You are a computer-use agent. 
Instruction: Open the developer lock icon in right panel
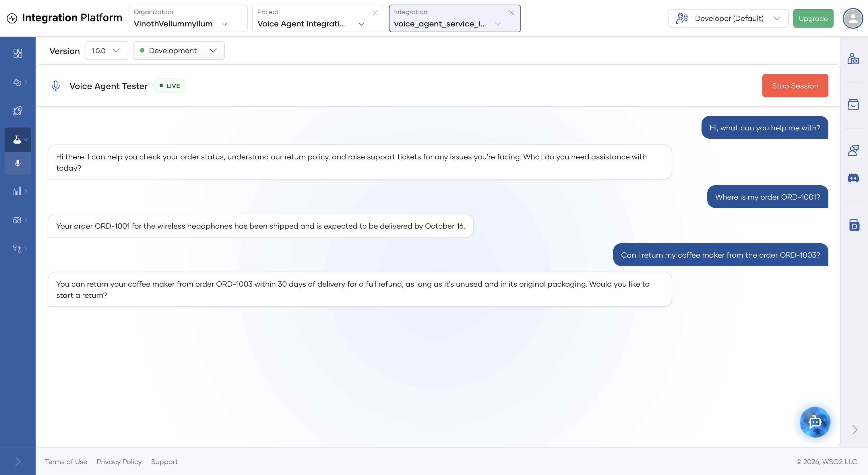click(x=853, y=59)
